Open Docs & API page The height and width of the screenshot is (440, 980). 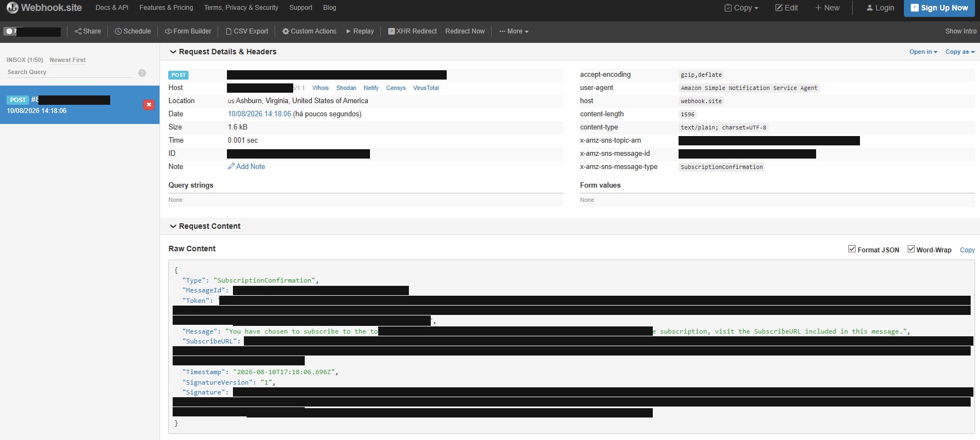coord(112,8)
